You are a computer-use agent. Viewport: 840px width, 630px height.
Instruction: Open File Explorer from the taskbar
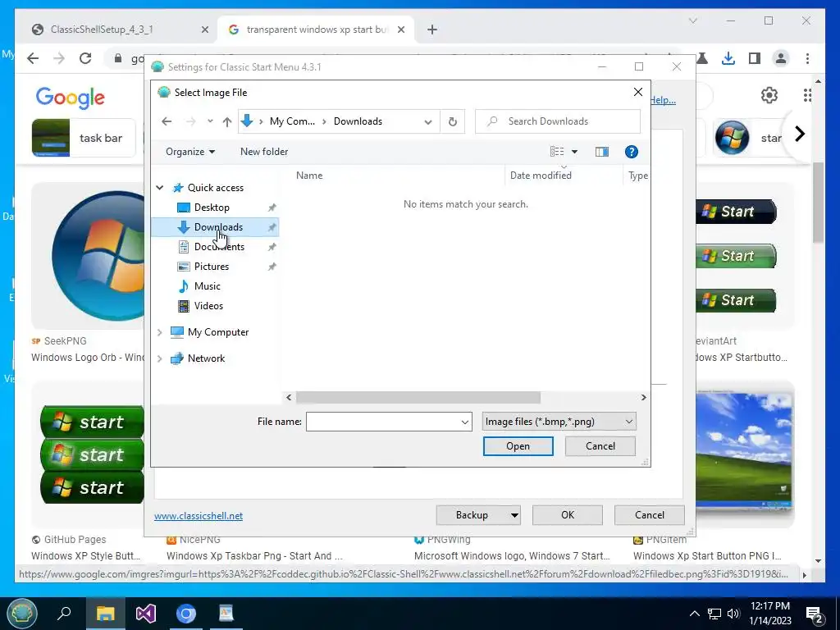pyautogui.click(x=105, y=613)
